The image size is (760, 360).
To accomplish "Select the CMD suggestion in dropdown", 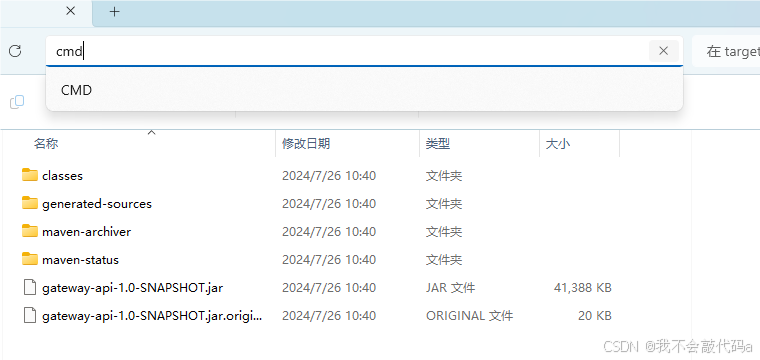I will (x=364, y=90).
